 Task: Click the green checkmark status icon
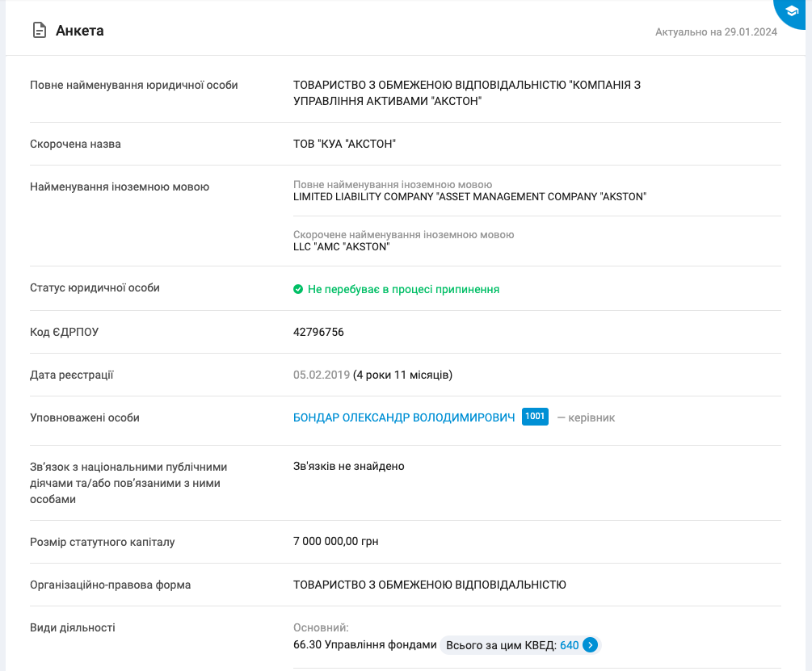[x=298, y=289]
